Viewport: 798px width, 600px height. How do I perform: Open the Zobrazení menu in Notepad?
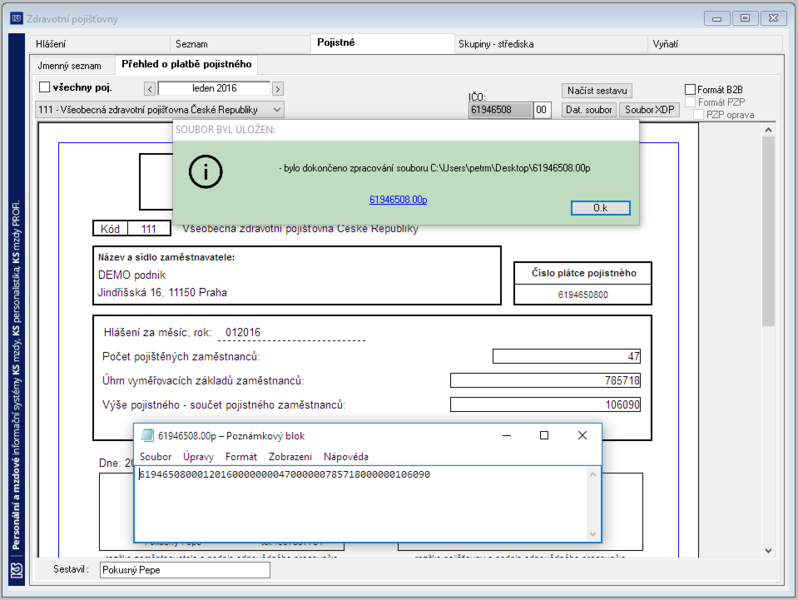pos(290,457)
